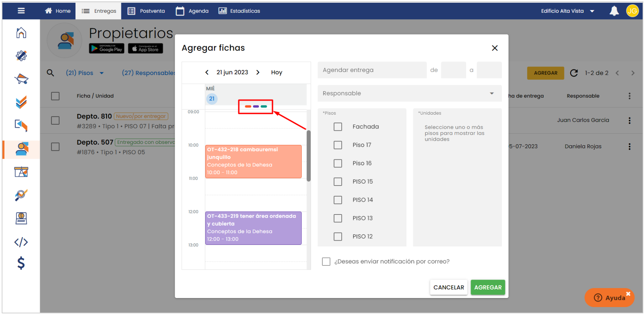This screenshot has width=644, height=315.
Task: Switch to the Postventa tab
Action: [147, 11]
